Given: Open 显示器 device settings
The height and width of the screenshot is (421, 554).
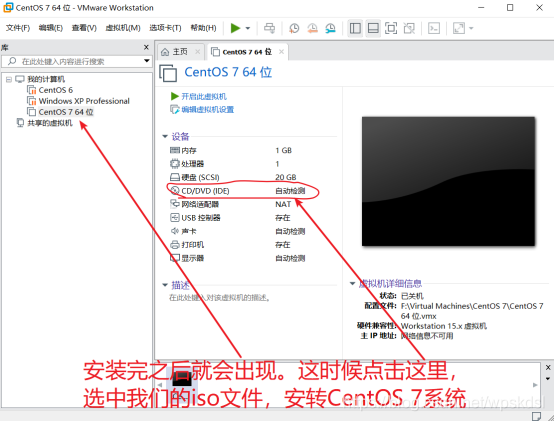Looking at the screenshot, I should tap(187, 258).
